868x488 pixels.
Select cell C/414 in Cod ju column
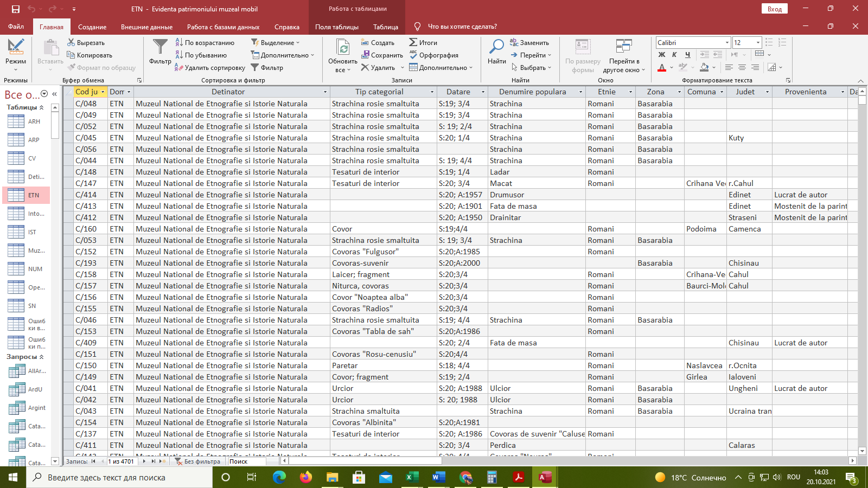pos(91,195)
